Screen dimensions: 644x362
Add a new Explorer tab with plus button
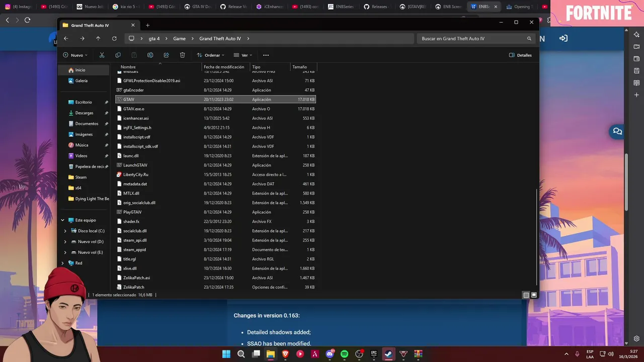pos(147,25)
